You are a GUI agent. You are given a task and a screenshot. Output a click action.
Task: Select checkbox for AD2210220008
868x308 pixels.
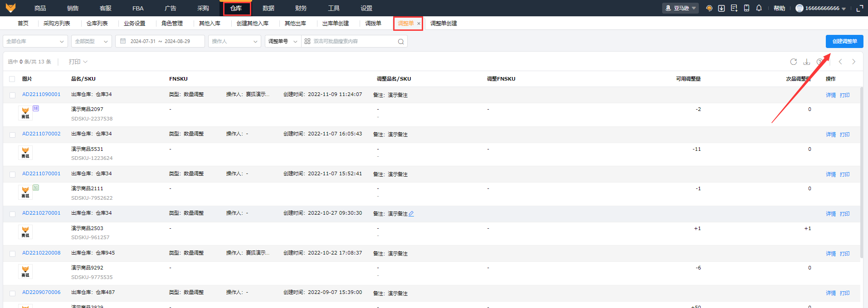pos(13,254)
